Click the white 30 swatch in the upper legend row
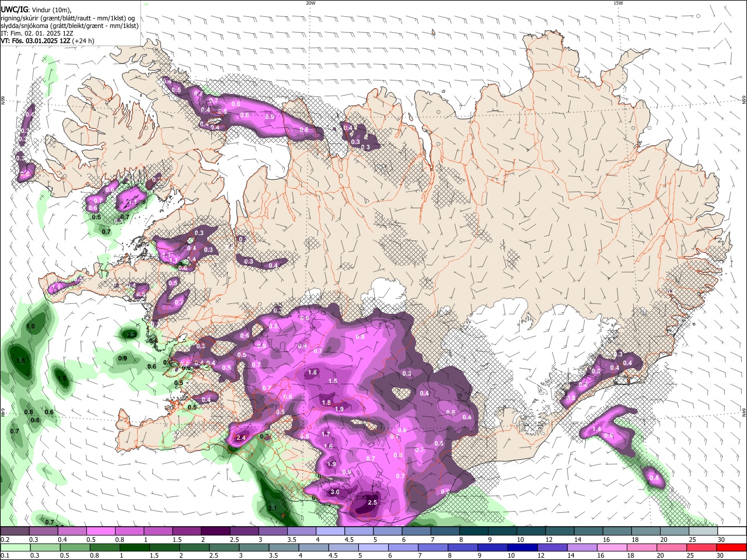Screen dimensions: 747x560 point(731,531)
